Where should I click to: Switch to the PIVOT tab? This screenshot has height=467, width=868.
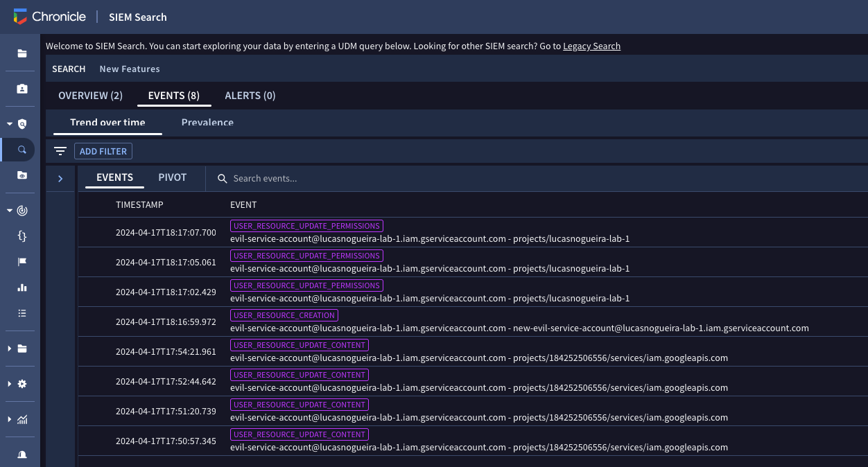[172, 177]
